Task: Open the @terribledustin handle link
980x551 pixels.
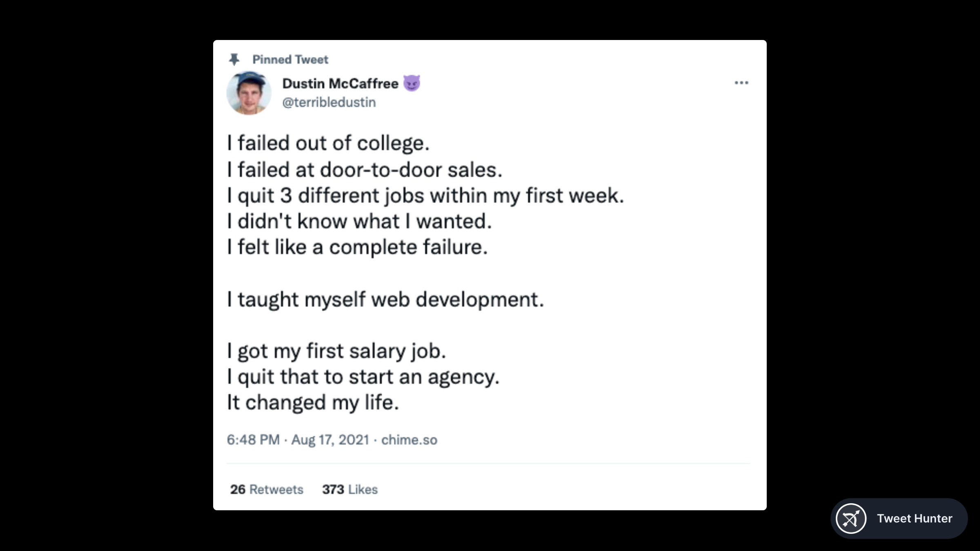Action: point(329,102)
